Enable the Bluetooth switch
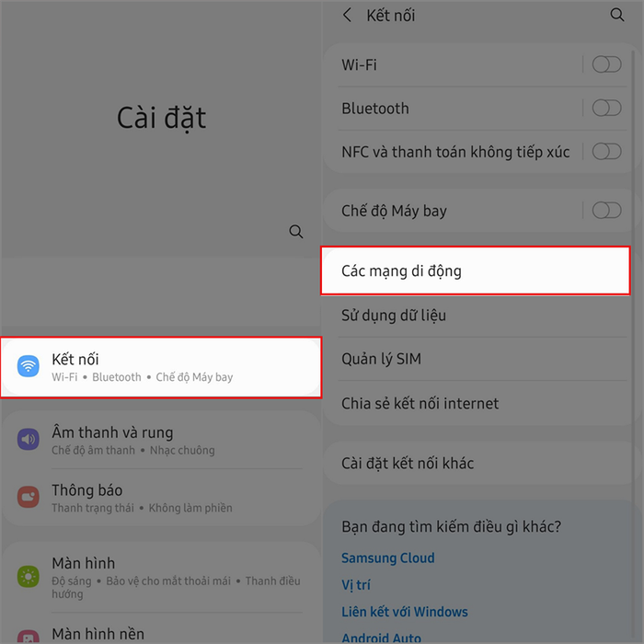 606,108
